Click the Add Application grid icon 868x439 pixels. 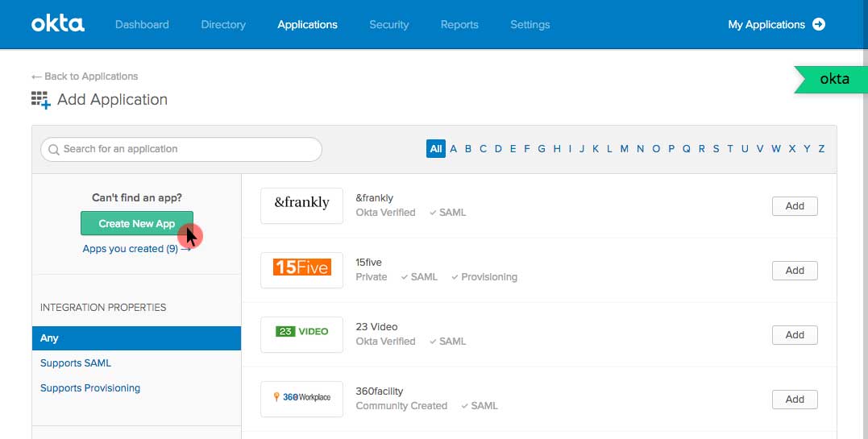click(x=41, y=100)
